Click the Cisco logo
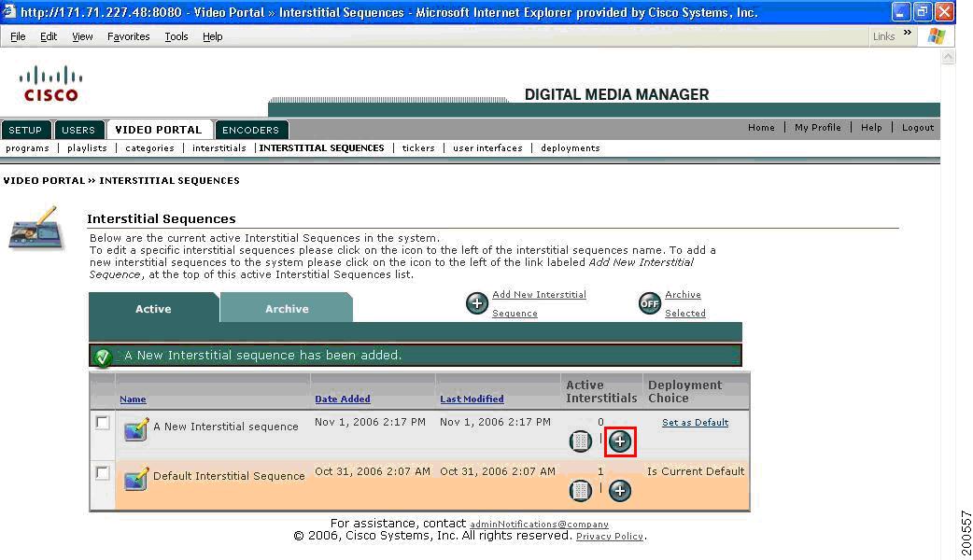973x560 pixels. point(50,84)
